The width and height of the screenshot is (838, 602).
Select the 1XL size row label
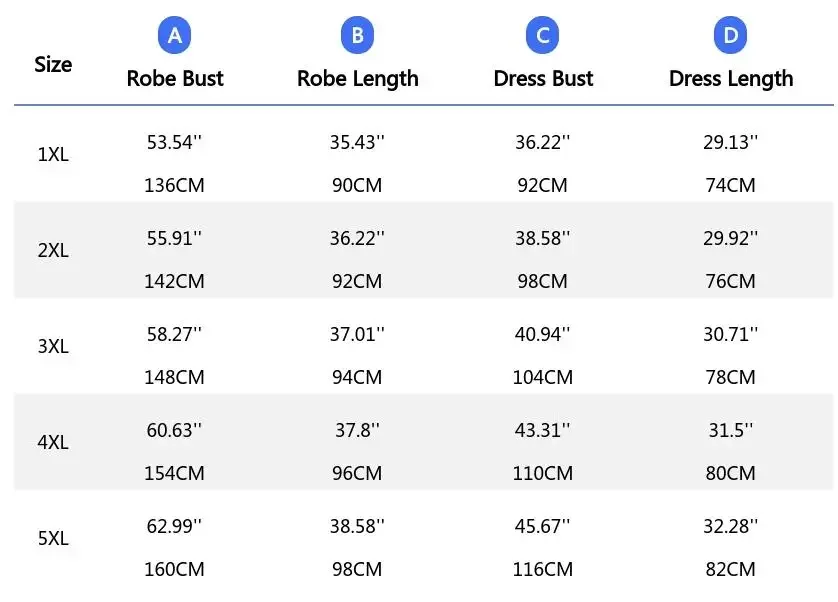click(x=53, y=155)
